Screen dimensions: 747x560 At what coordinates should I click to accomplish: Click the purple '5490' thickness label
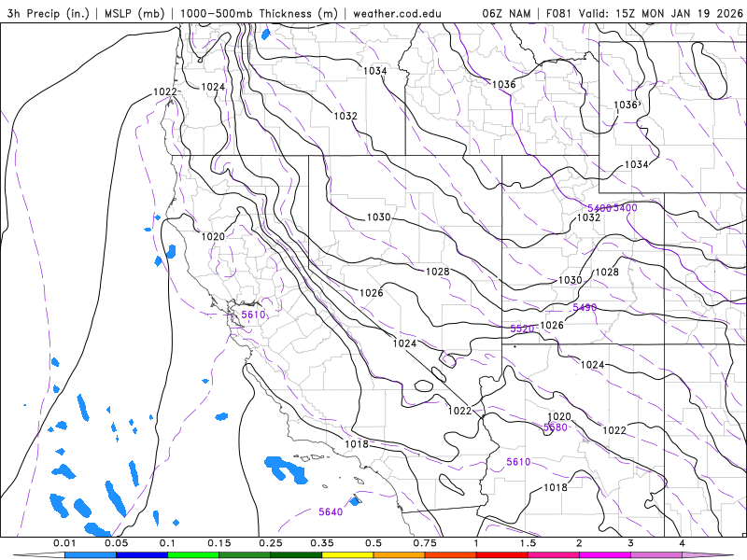(x=585, y=308)
